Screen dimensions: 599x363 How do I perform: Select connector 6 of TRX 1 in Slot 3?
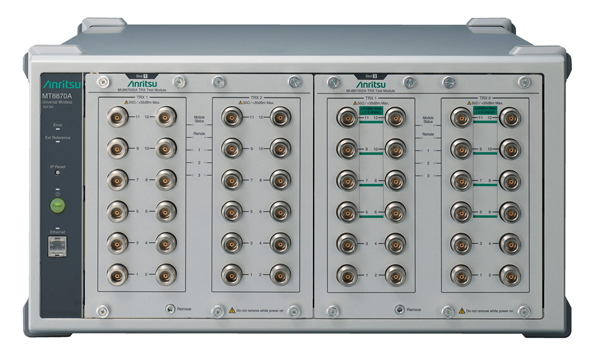pos(395,212)
